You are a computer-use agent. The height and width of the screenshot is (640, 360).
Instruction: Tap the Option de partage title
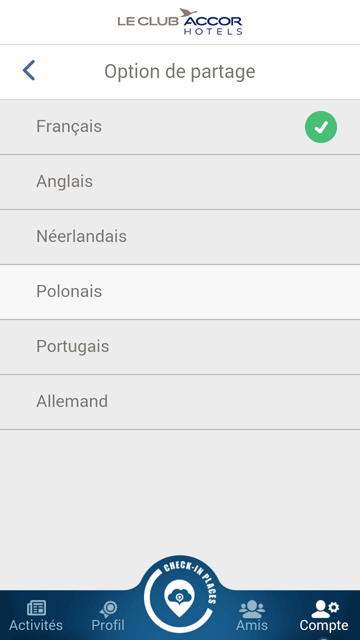point(180,71)
